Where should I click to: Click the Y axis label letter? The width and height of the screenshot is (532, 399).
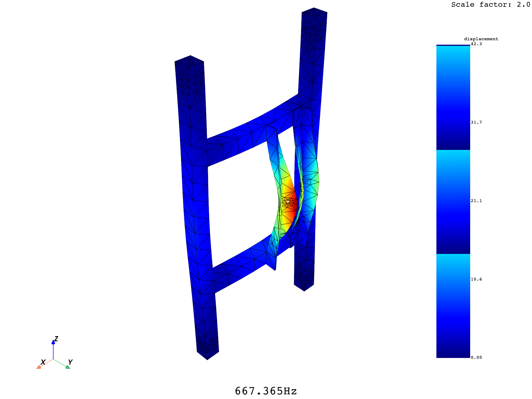70,362
